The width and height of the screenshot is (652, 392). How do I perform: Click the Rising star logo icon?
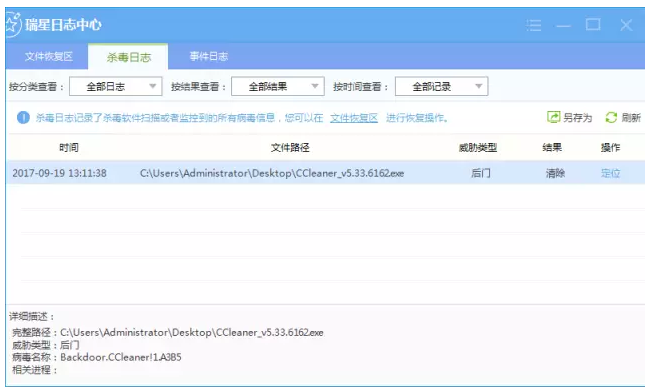point(12,24)
